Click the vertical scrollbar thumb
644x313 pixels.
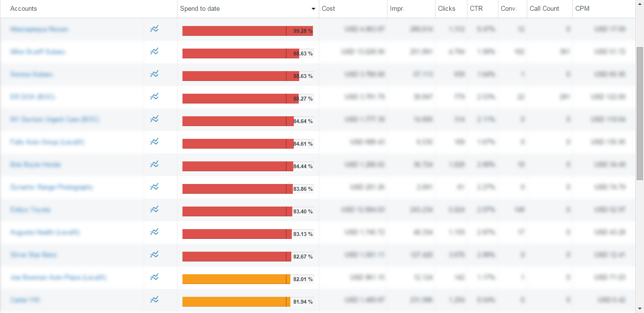tap(640, 114)
